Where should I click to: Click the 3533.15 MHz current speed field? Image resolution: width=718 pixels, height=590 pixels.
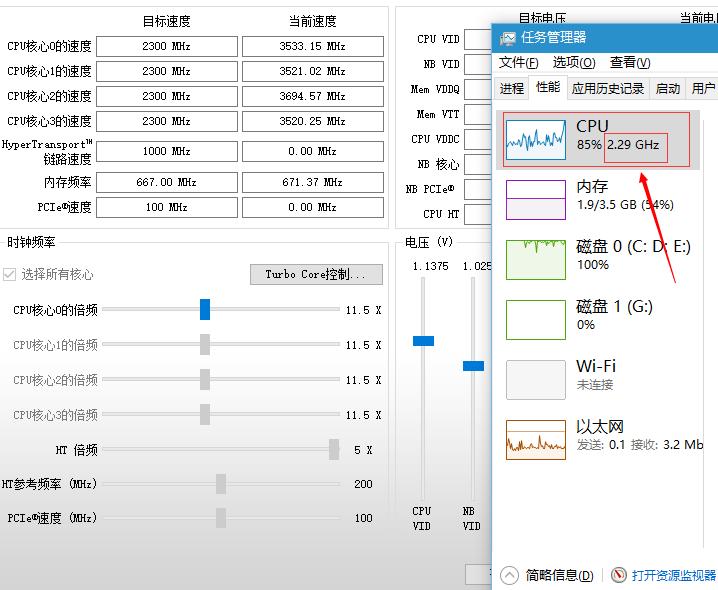click(x=313, y=46)
